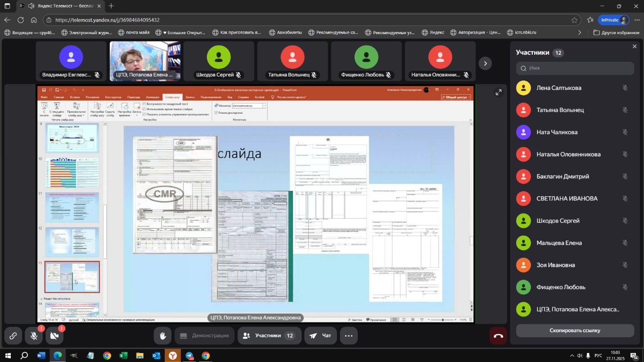Click the Скопировать ссылку button
644x362 pixels.
click(575, 330)
